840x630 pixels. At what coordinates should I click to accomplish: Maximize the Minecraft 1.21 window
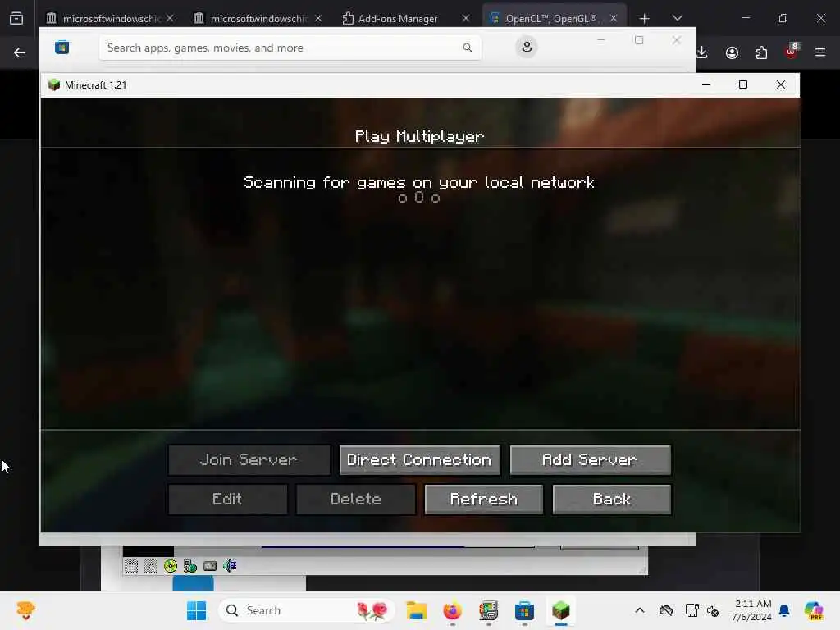(743, 84)
